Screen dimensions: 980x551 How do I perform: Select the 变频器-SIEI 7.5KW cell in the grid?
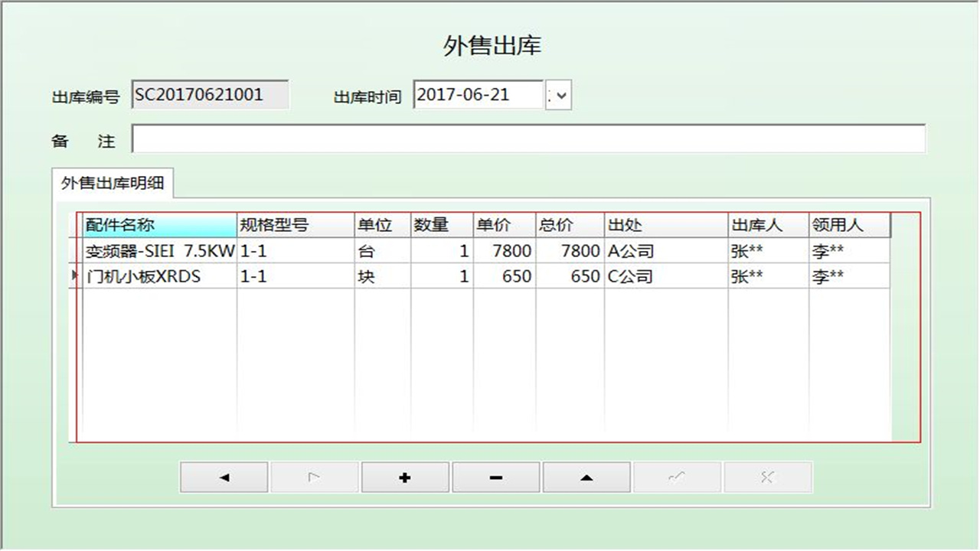tap(157, 250)
